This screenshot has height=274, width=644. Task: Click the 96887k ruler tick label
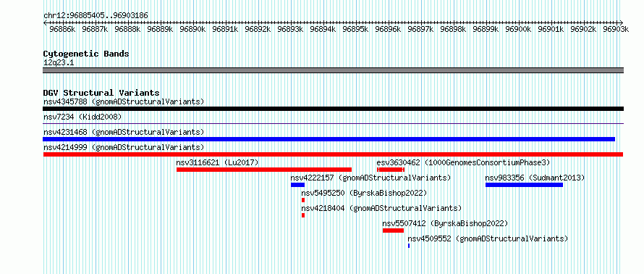(95, 29)
